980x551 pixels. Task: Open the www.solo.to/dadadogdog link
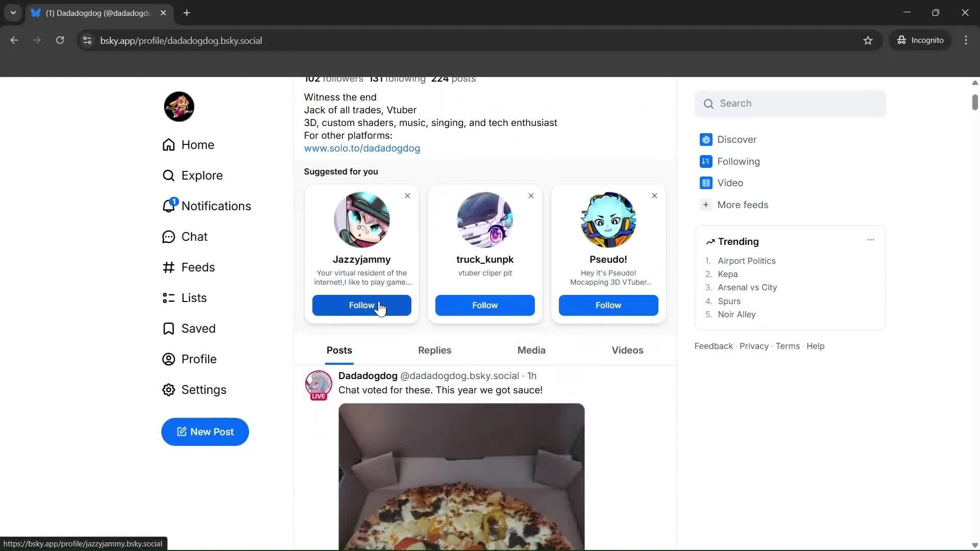click(362, 148)
